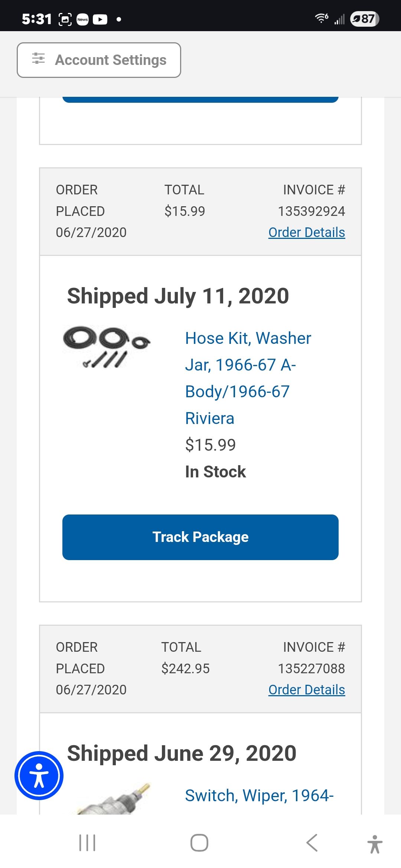Tap the Android back navigation arrow

[312, 843]
